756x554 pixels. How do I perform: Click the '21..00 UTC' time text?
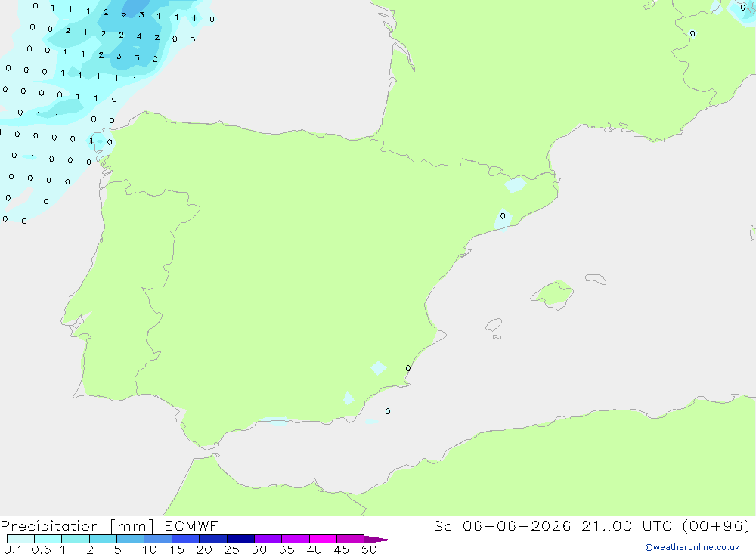click(x=627, y=526)
